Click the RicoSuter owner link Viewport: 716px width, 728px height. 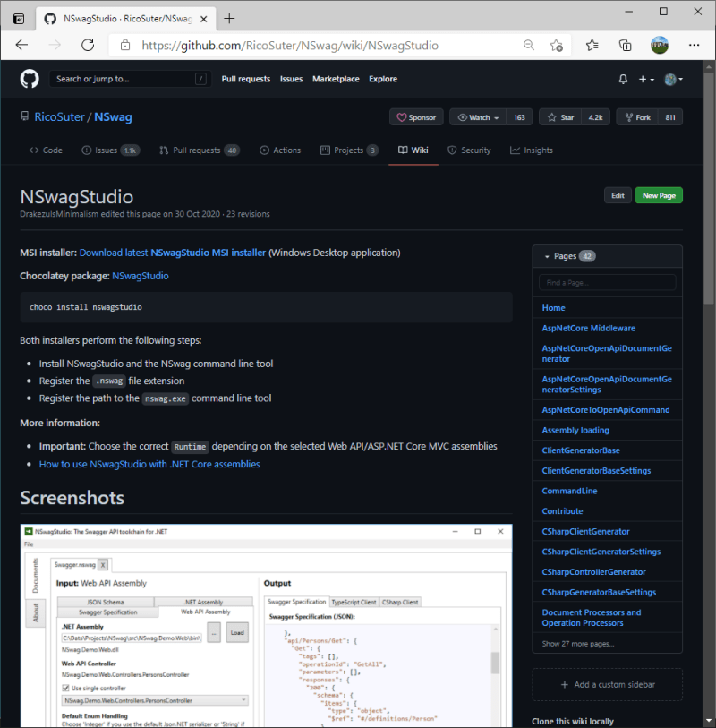[x=59, y=117]
